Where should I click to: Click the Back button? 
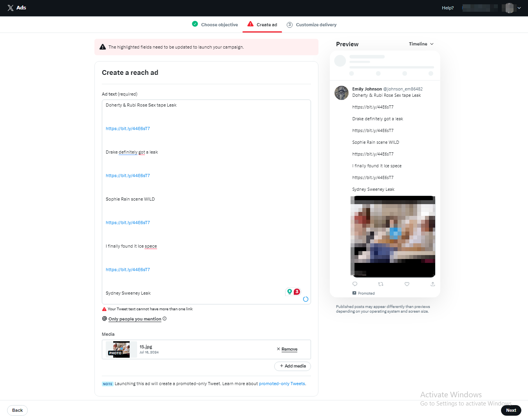pyautogui.click(x=17, y=410)
